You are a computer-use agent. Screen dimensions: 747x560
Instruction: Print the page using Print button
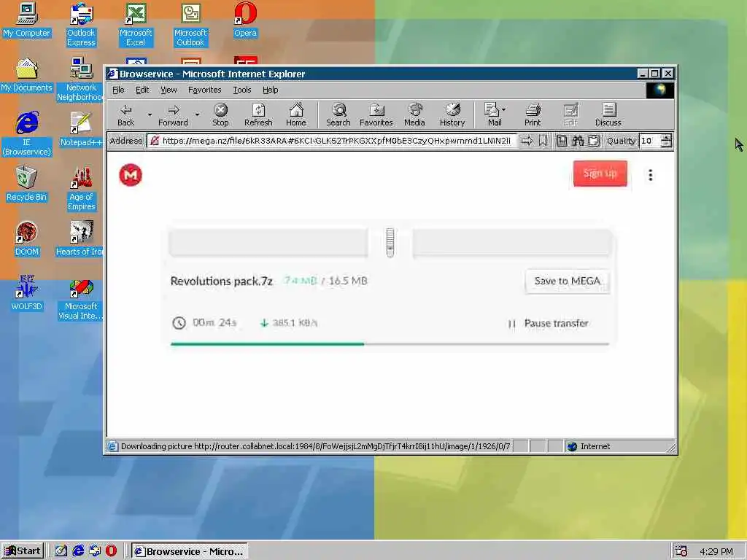[x=533, y=115]
